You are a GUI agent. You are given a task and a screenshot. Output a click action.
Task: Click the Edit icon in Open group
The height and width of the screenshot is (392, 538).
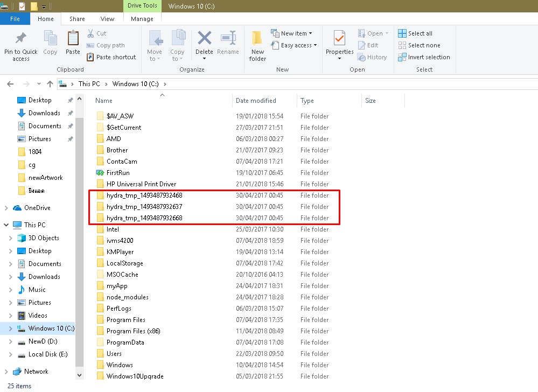click(x=362, y=45)
